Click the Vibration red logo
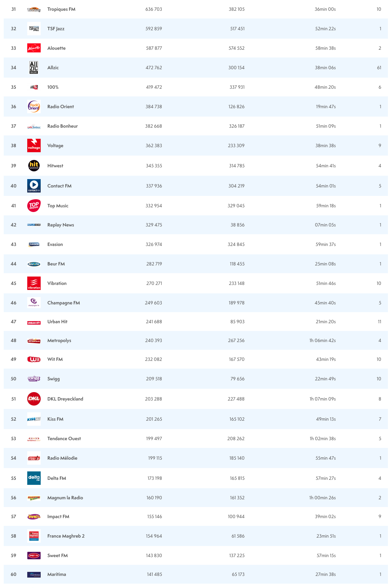Image resolution: width=391 pixels, height=588 pixels. 34,283
